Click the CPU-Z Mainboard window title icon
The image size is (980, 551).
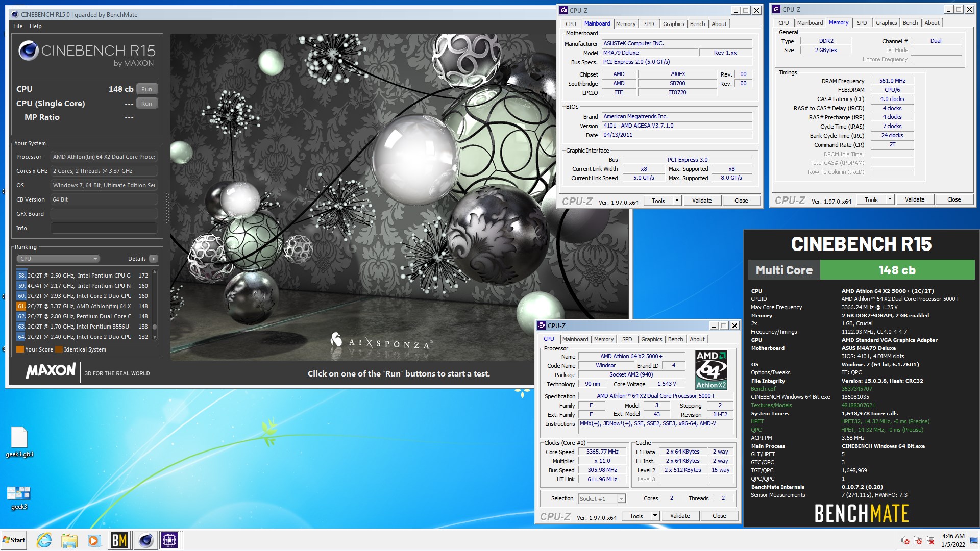[x=563, y=10]
